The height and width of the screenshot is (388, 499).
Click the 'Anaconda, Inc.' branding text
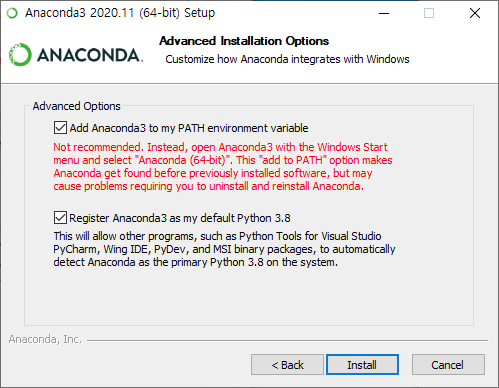click(45, 339)
